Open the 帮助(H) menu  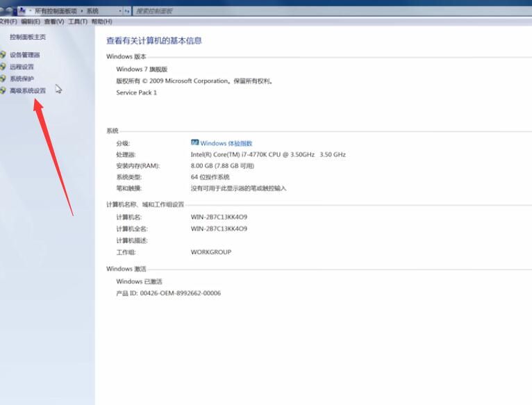[x=102, y=22]
